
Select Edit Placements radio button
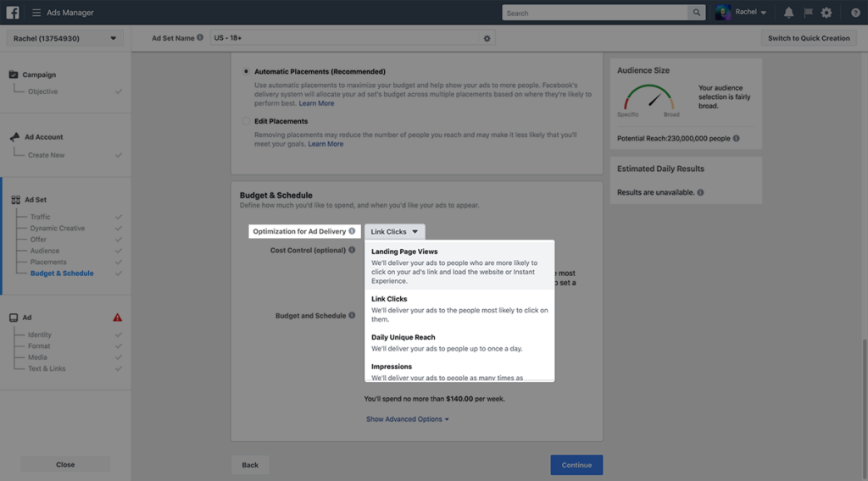click(x=246, y=121)
